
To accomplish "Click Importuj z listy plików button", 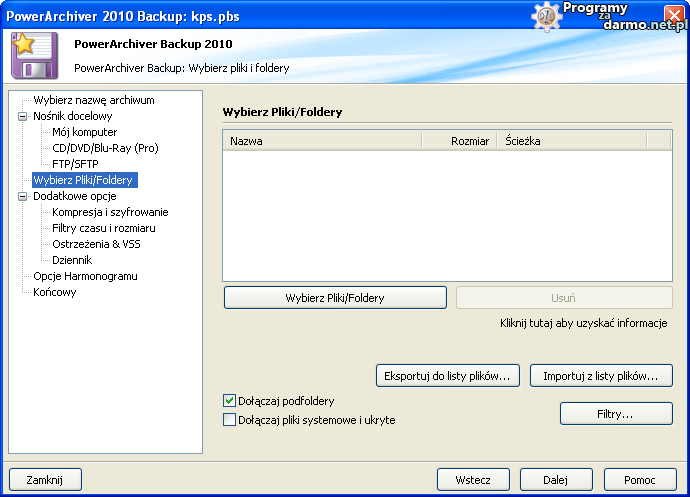I will click(x=600, y=376).
